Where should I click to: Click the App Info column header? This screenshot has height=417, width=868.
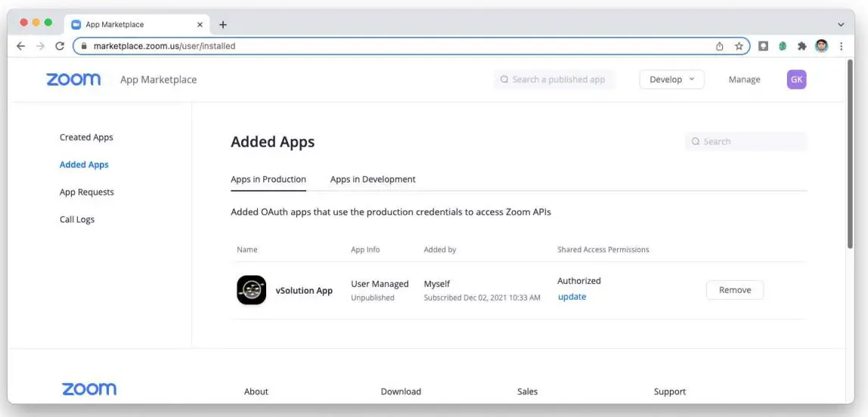[x=365, y=250]
